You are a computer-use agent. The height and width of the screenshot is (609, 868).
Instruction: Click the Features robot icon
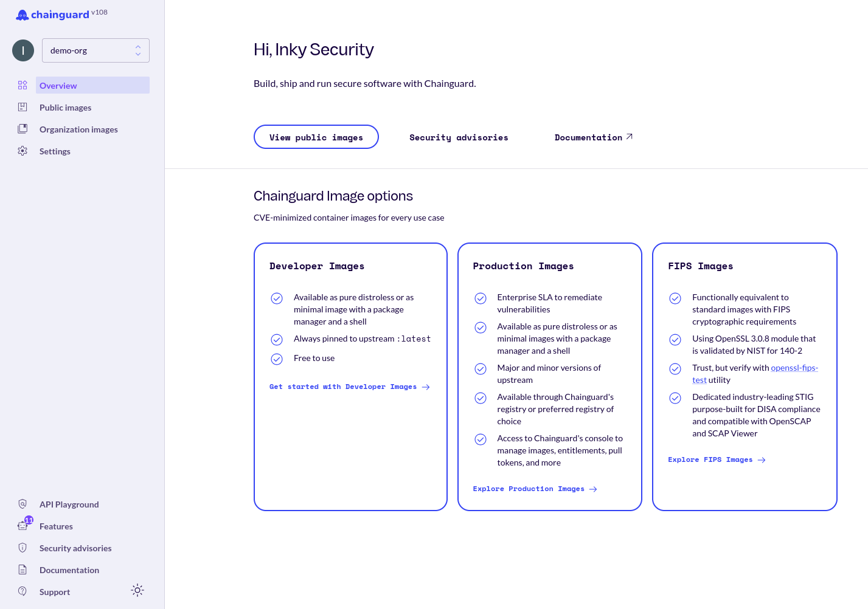tap(23, 526)
